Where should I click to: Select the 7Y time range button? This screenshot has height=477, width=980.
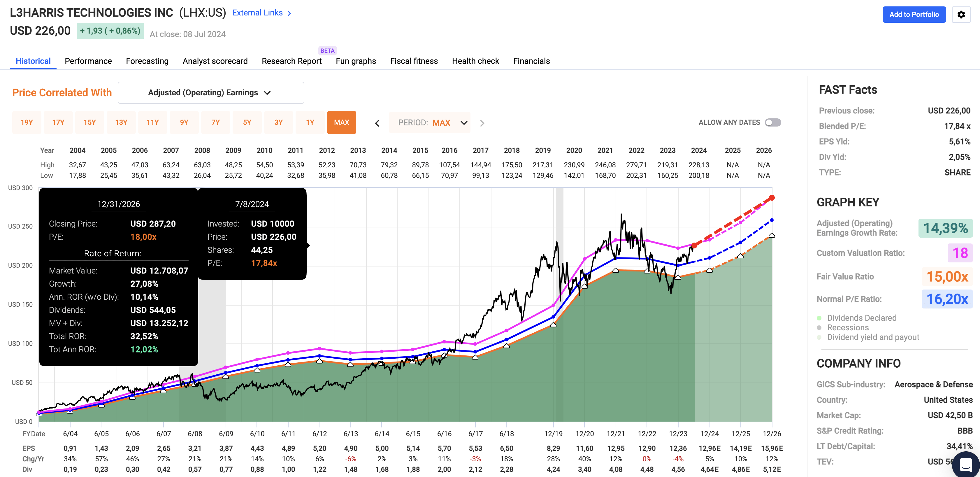tap(216, 122)
